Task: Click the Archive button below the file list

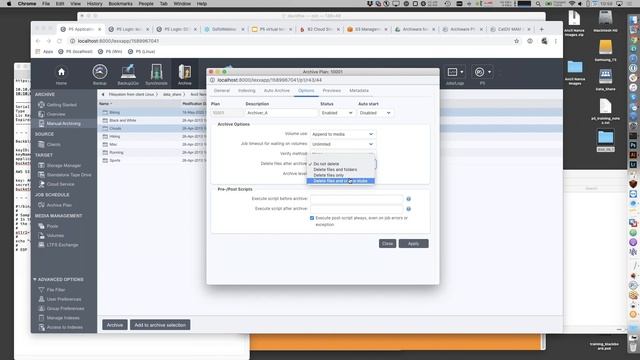Action: [x=115, y=325]
